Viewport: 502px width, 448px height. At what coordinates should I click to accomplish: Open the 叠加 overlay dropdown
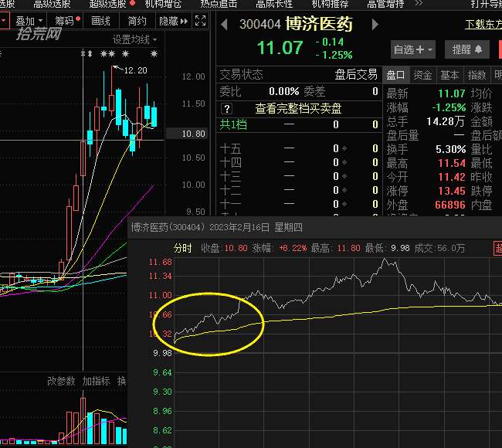tap(29, 21)
